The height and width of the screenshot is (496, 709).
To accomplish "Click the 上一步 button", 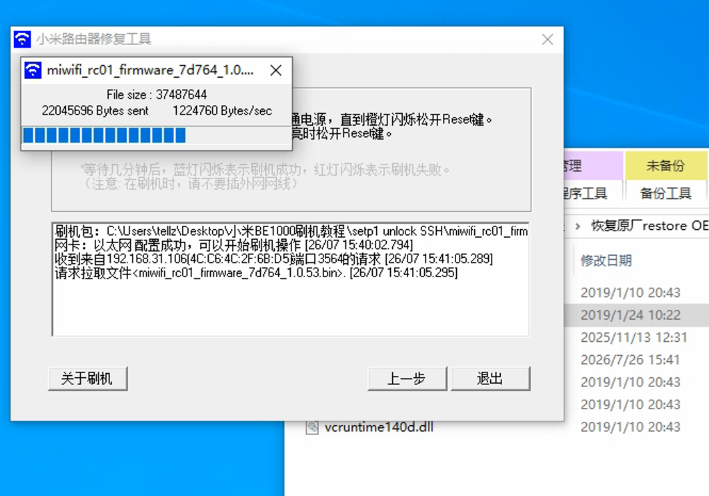I will coord(407,378).
